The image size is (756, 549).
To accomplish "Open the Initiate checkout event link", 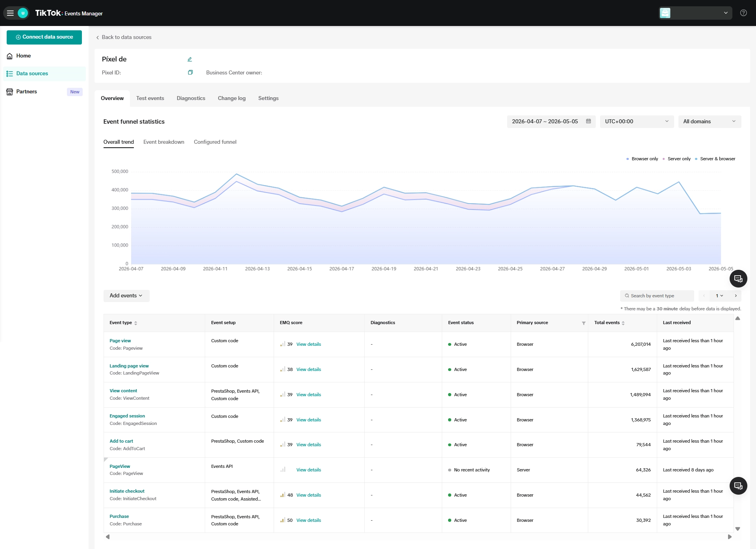I will pyautogui.click(x=127, y=491).
